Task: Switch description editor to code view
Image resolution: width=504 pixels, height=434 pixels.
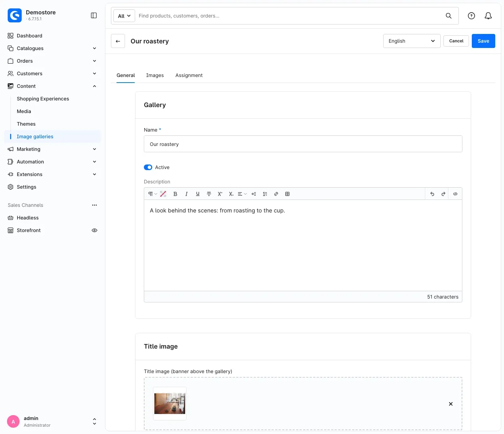Action: 455,194
